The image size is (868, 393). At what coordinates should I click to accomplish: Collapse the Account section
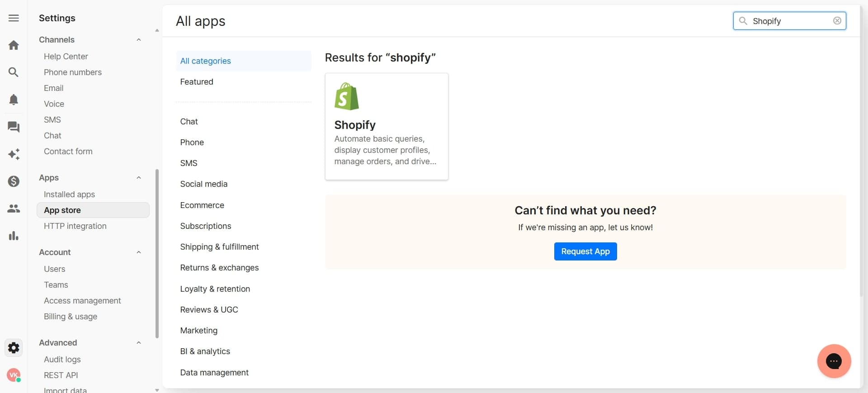pos(139,252)
